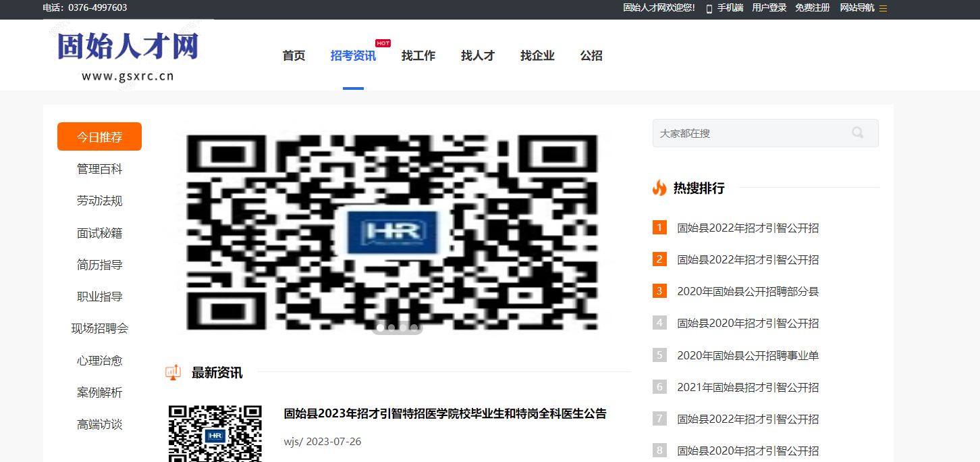Click the mobile phone icon in top bar
Viewport: 980px width, 462px height.
(x=709, y=9)
